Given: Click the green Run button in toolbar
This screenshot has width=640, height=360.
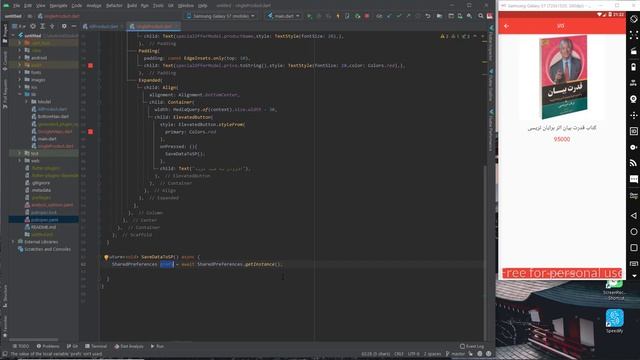Looking at the screenshot, I should click(x=309, y=16).
